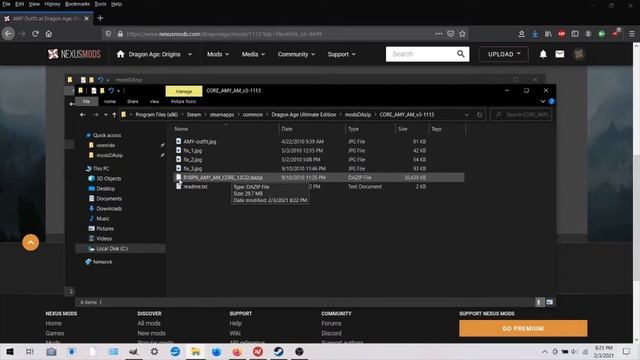Open Steam from the taskbar
Viewport: 640px width, 360px height.
pyautogui.click(x=278, y=351)
